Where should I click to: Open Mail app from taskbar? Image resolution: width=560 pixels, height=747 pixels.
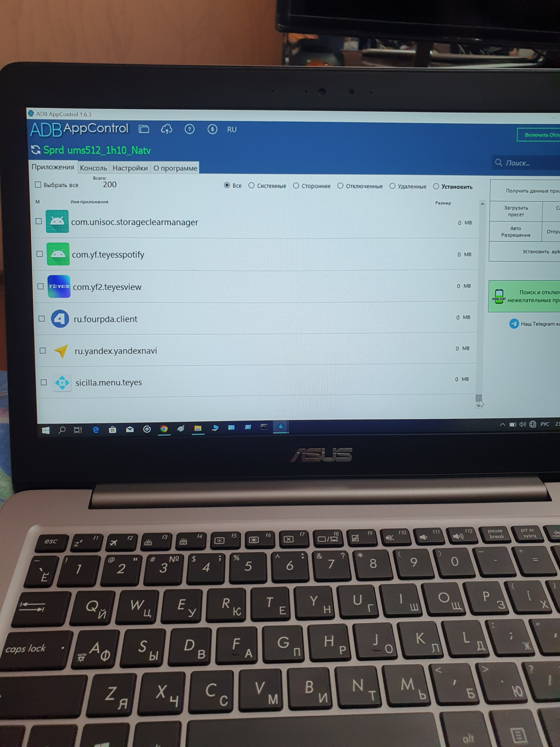[x=129, y=430]
